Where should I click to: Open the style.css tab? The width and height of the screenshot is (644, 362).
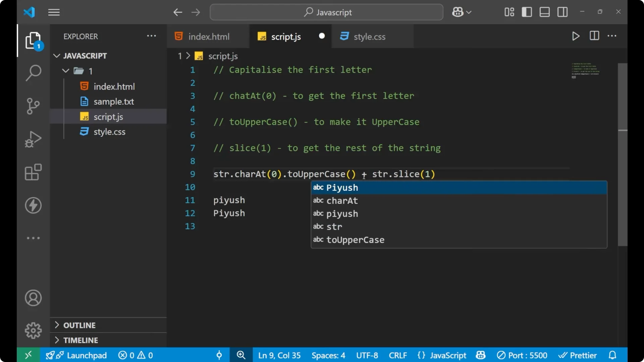[x=370, y=36]
